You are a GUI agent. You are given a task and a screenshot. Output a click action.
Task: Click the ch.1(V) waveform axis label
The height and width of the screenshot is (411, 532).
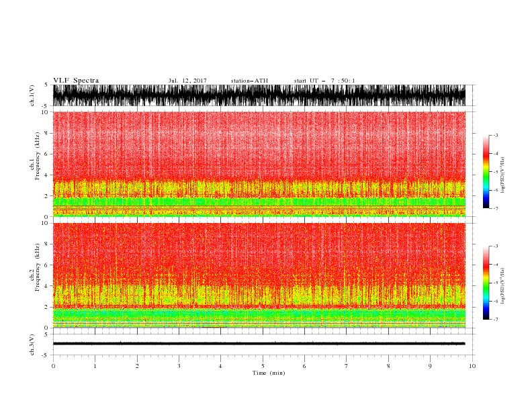[32, 95]
